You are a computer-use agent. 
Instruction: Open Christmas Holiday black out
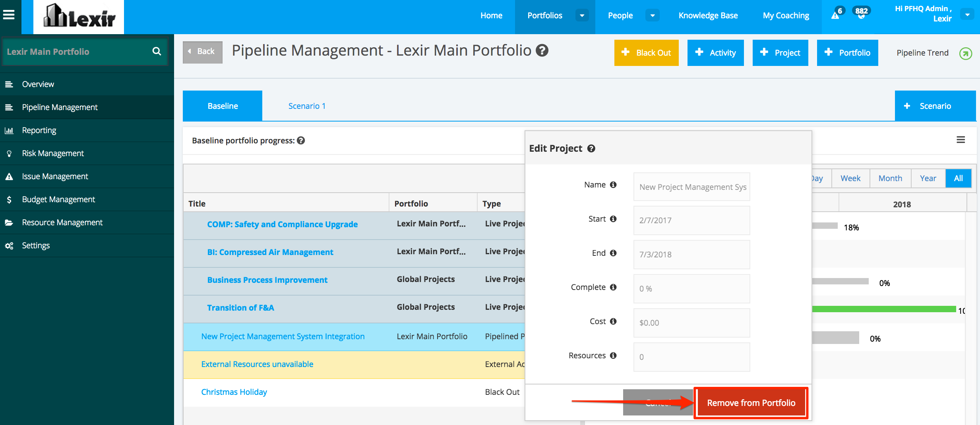234,392
